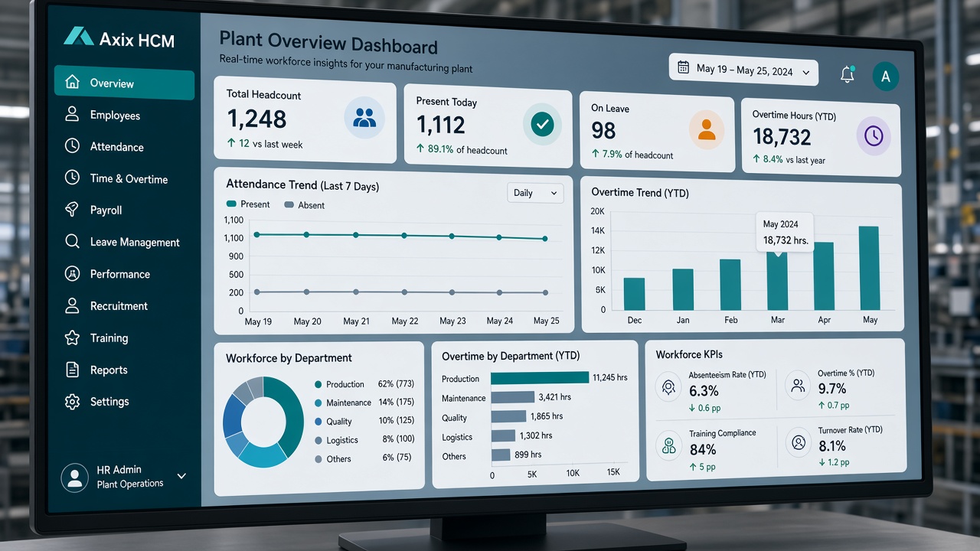
Task: Expand the HR Admin account chevron
Action: point(181,476)
